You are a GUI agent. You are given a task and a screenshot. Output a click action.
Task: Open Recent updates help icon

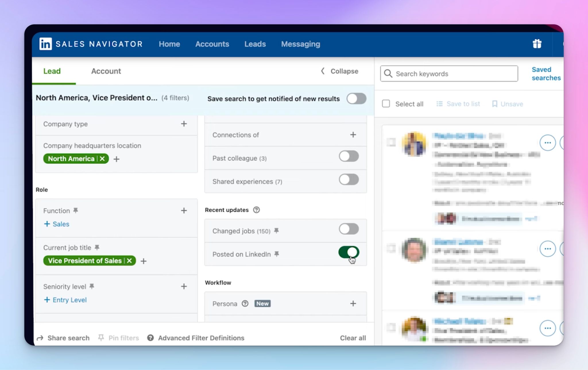(256, 210)
